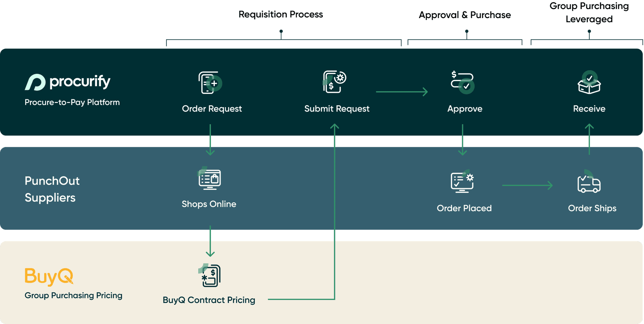This screenshot has height=324, width=644.
Task: Click the BuyQ Contract Pricing document icon
Action: (x=209, y=275)
